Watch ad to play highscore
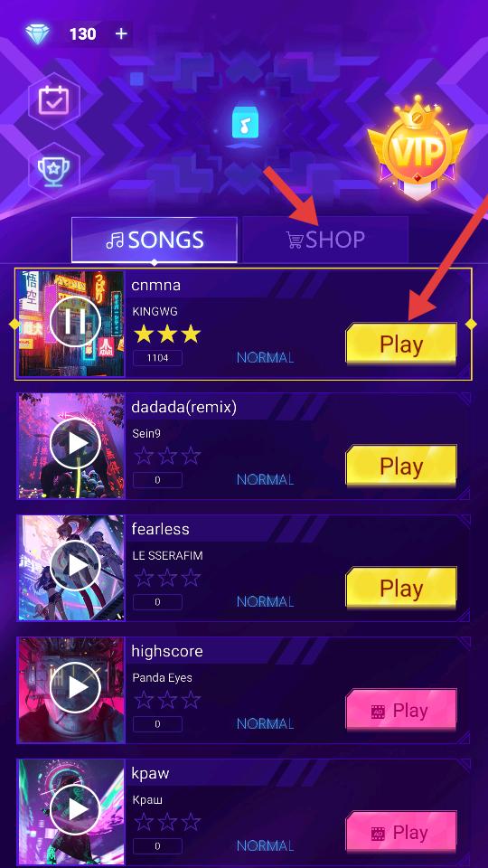 click(x=401, y=711)
